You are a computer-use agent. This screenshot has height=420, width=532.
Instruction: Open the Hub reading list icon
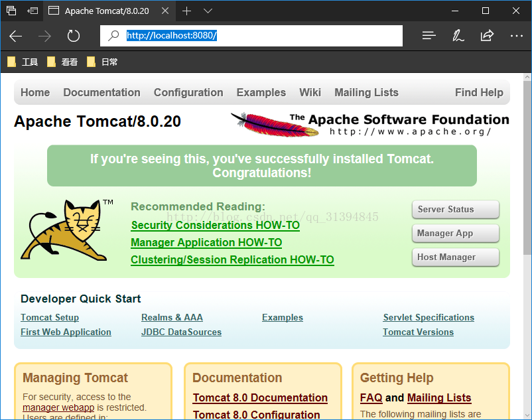point(429,36)
